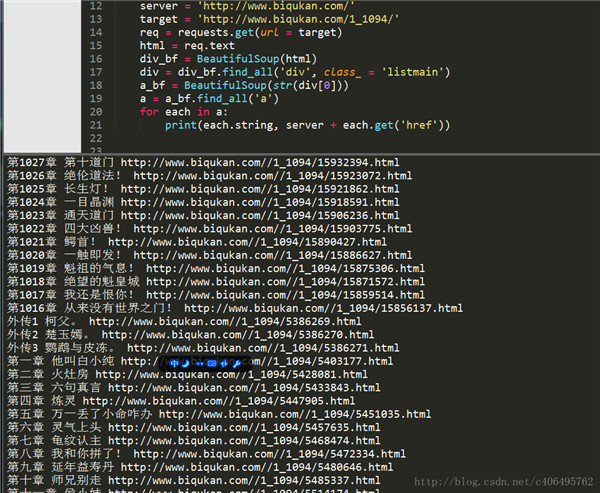Click output URL ending 15856137.html

(x=323, y=309)
